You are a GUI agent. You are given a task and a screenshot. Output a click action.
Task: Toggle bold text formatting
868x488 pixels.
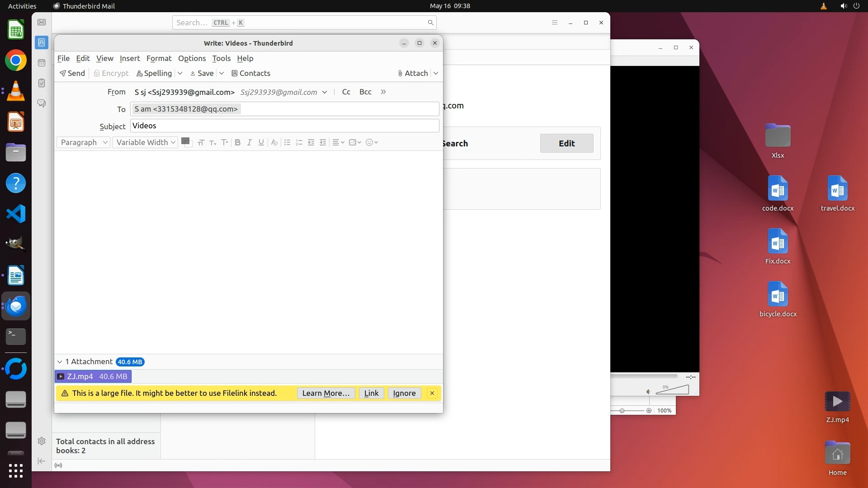[237, 142]
